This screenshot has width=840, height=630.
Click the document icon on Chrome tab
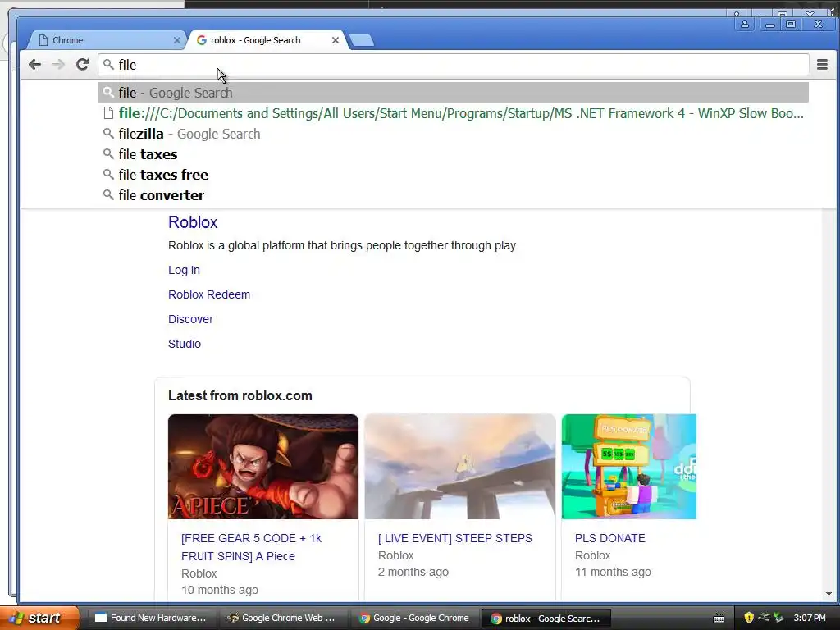coord(43,40)
